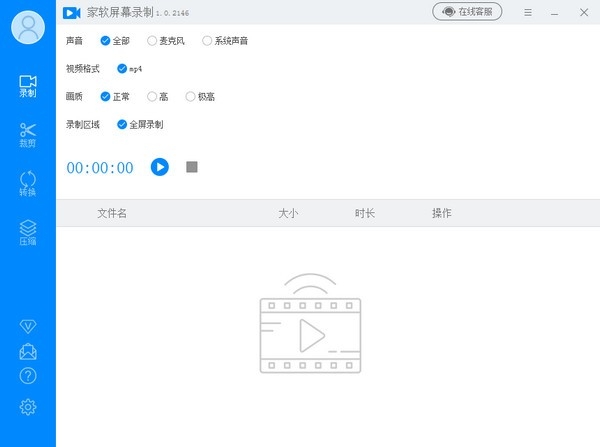
Task: Open the 转换 convert tool
Action: coord(28,184)
